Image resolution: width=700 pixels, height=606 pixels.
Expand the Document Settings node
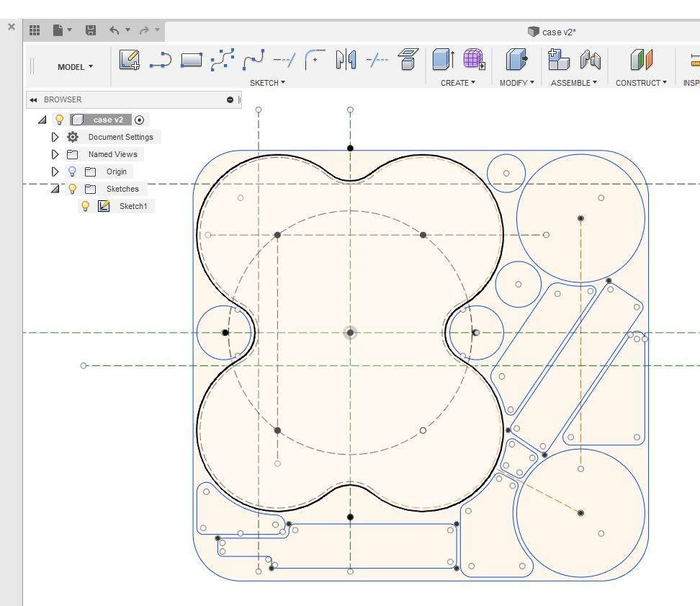click(55, 137)
